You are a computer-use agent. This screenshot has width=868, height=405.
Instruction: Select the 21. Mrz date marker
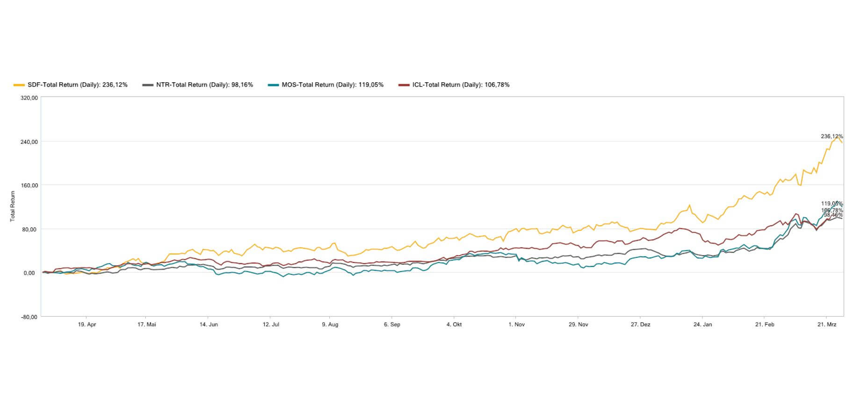coord(826,325)
